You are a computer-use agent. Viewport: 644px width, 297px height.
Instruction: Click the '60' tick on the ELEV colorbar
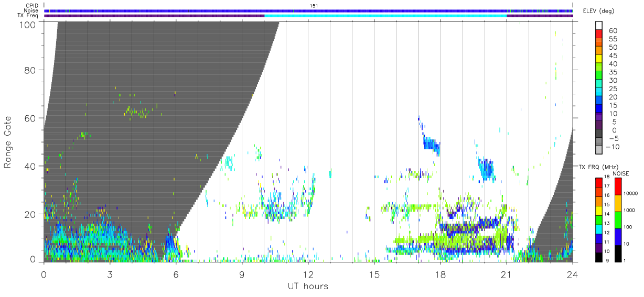(613, 31)
